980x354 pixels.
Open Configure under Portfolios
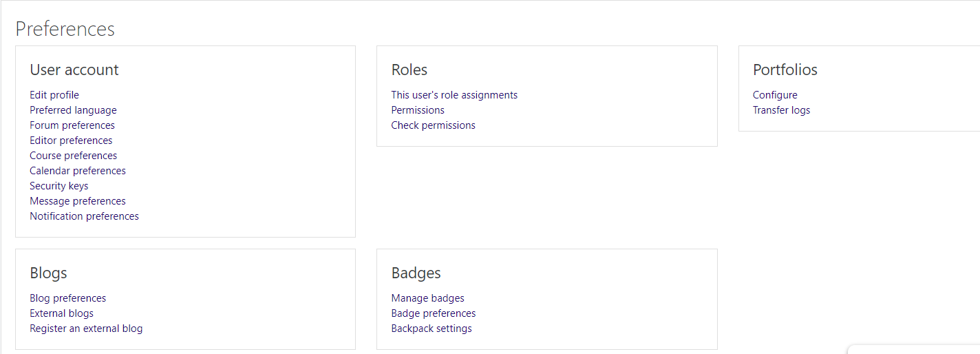(775, 95)
